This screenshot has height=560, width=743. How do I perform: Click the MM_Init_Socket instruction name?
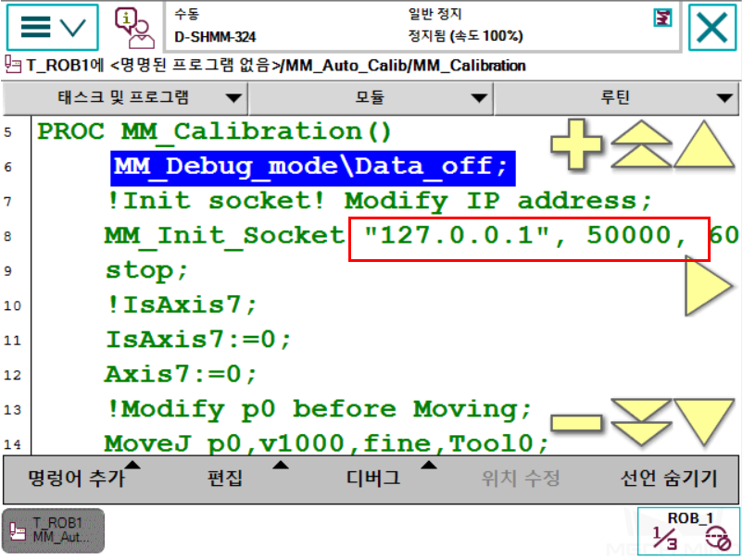(224, 237)
